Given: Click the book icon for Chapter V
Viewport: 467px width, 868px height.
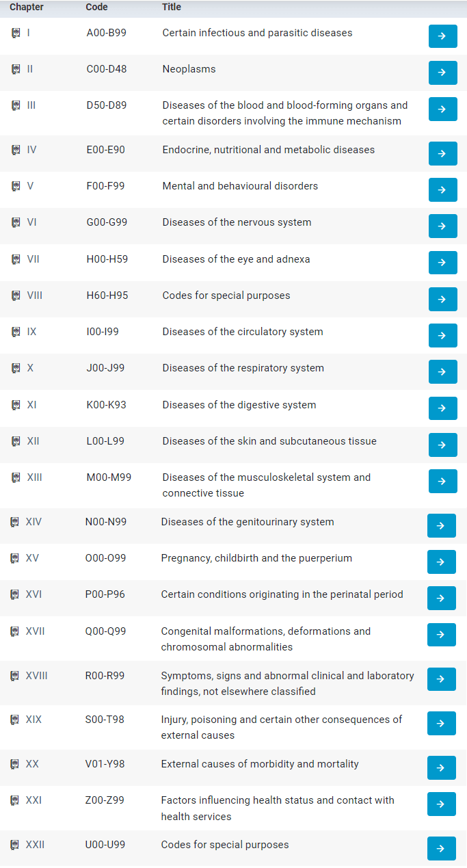Looking at the screenshot, I should click(16, 186).
